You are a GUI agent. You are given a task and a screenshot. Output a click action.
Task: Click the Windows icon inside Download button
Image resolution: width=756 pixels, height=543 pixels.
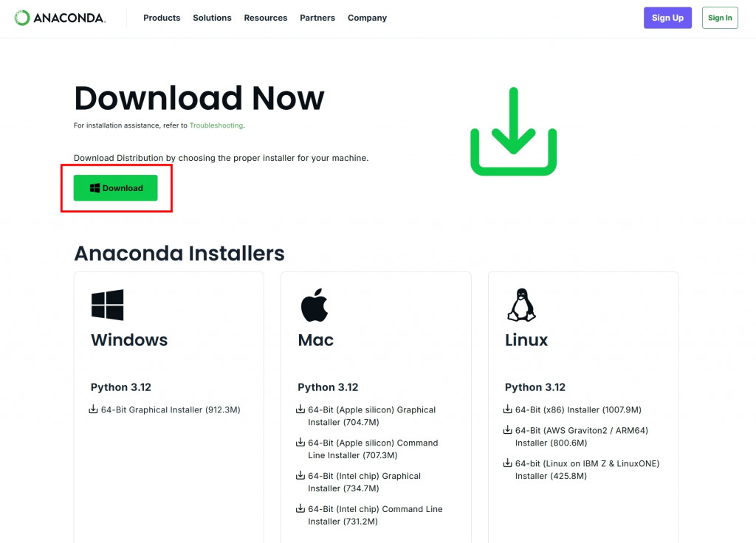pyautogui.click(x=94, y=188)
